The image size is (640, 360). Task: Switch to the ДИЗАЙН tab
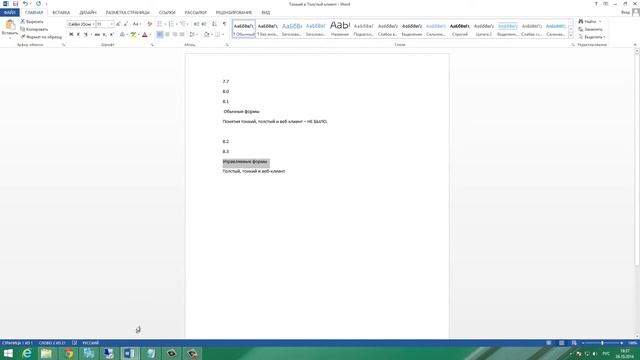(88, 12)
